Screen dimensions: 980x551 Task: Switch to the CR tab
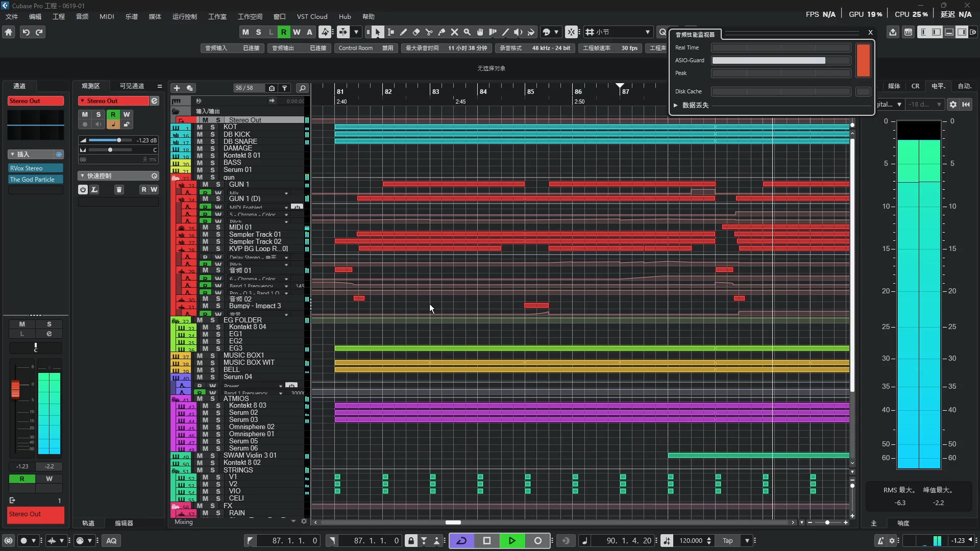click(x=915, y=86)
